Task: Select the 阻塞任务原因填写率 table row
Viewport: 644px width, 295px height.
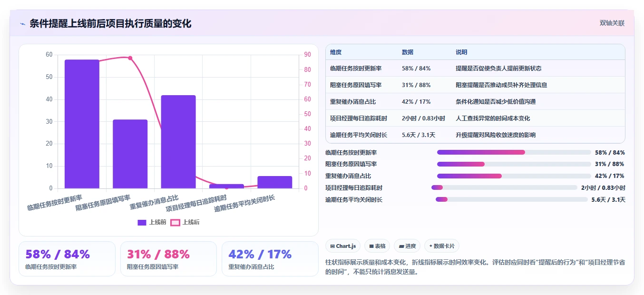Action: [x=475, y=85]
